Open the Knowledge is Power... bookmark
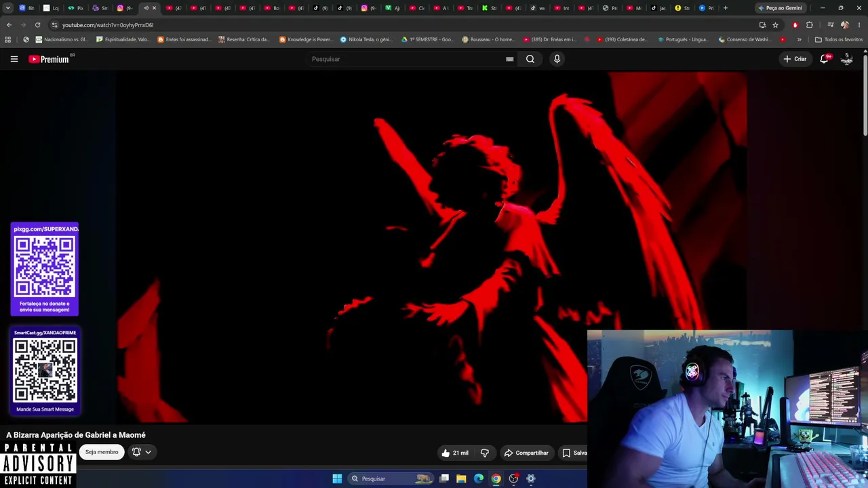 [x=307, y=39]
